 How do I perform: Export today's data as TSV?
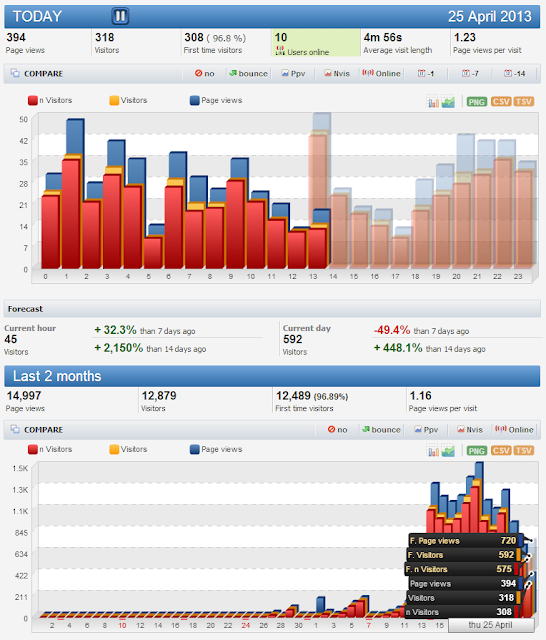(x=524, y=102)
